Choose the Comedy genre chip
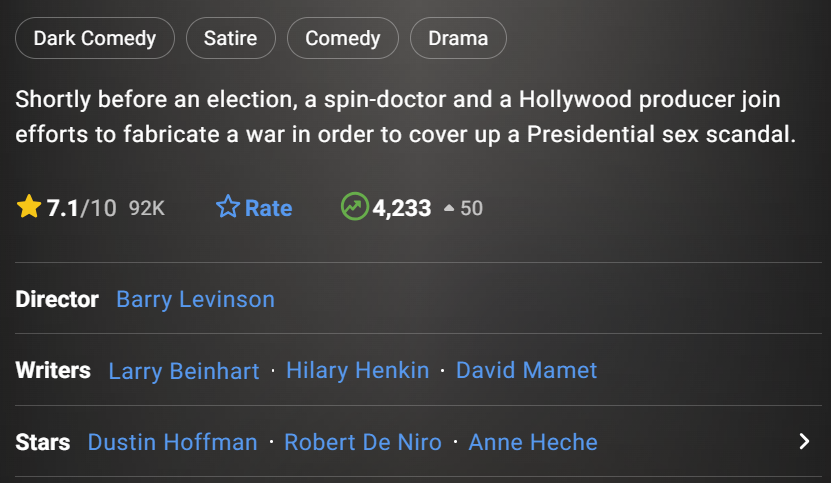831x483 pixels. point(342,38)
